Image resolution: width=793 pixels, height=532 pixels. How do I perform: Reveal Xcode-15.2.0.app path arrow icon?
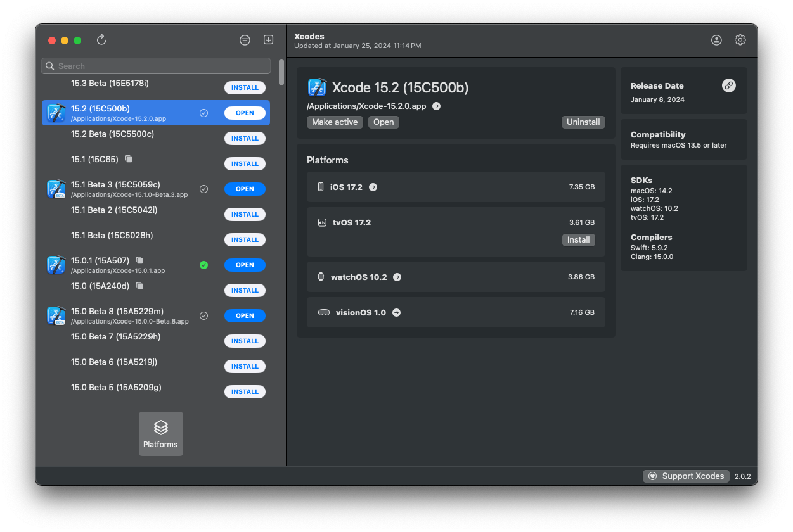click(x=436, y=106)
